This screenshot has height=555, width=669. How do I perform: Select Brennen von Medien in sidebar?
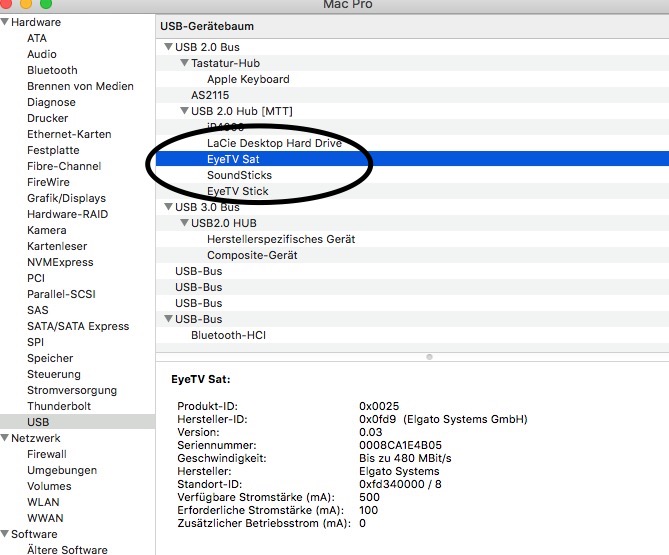point(80,86)
